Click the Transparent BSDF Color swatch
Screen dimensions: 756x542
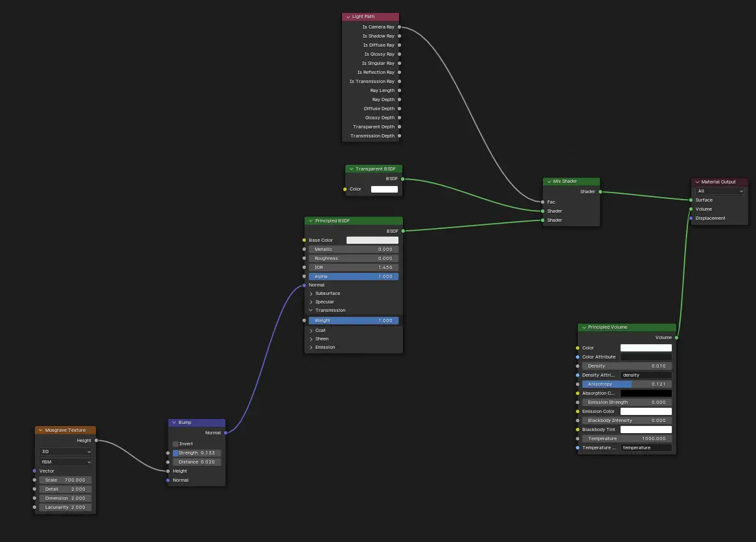click(384, 189)
